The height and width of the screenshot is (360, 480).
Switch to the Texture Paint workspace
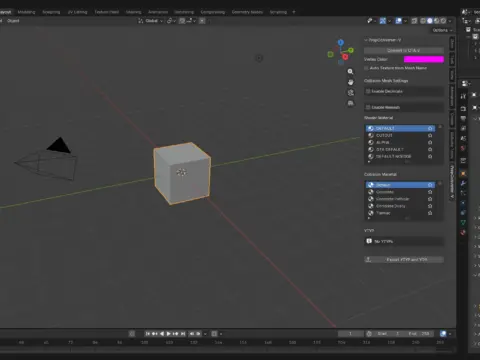click(106, 12)
